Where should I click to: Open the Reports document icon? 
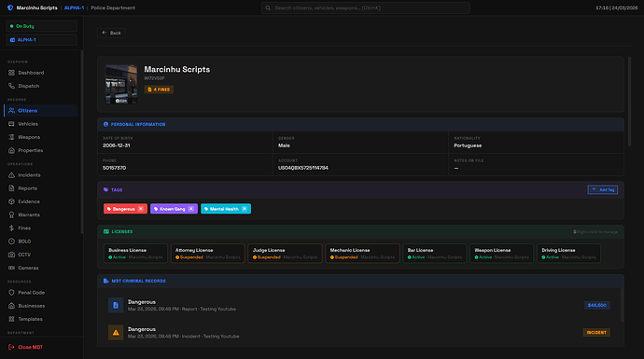pyautogui.click(x=11, y=188)
